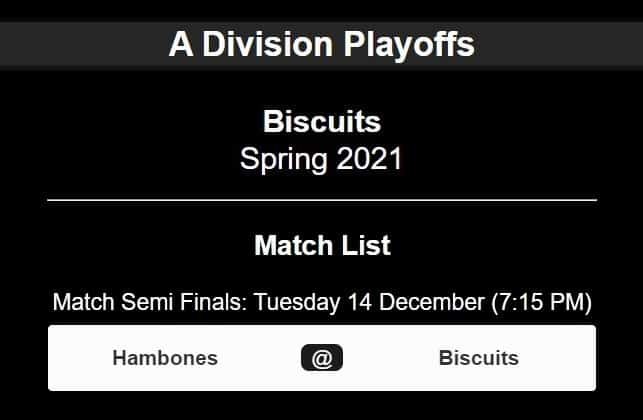
Task: Click the word Playoffs in header
Action: pos(409,45)
